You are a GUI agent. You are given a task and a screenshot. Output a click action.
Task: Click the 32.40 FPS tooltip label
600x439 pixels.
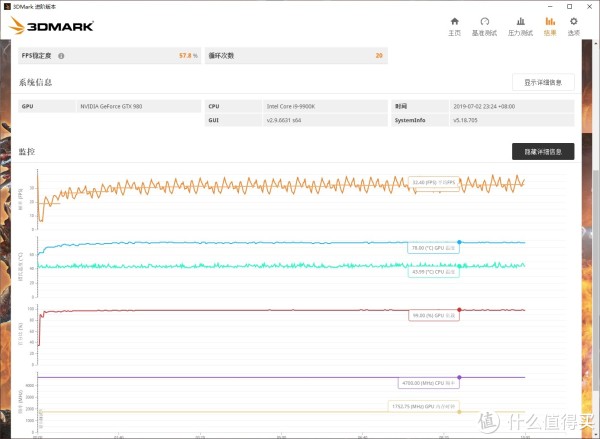pos(434,183)
